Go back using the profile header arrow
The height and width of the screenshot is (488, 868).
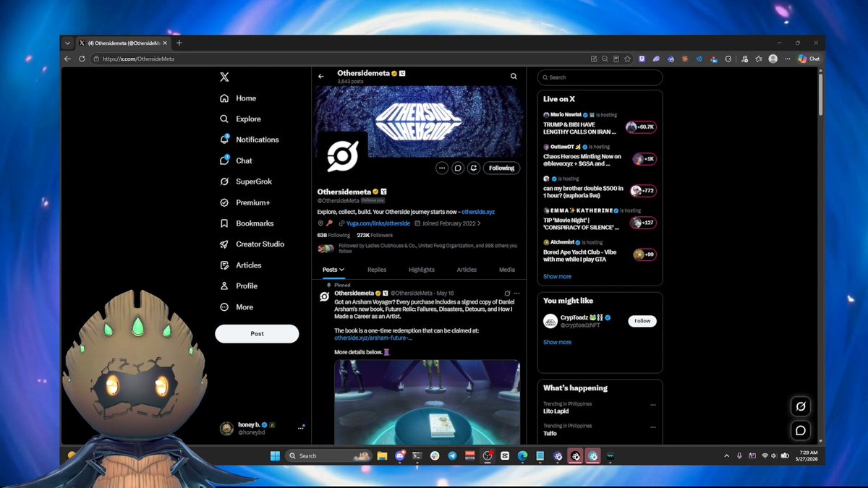pos(321,77)
